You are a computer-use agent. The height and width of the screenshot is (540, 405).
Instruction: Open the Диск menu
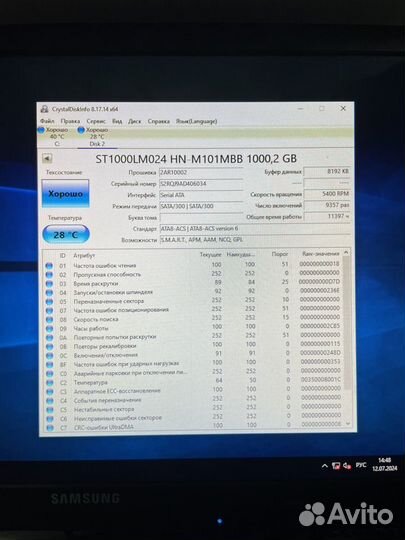pyautogui.click(x=135, y=121)
